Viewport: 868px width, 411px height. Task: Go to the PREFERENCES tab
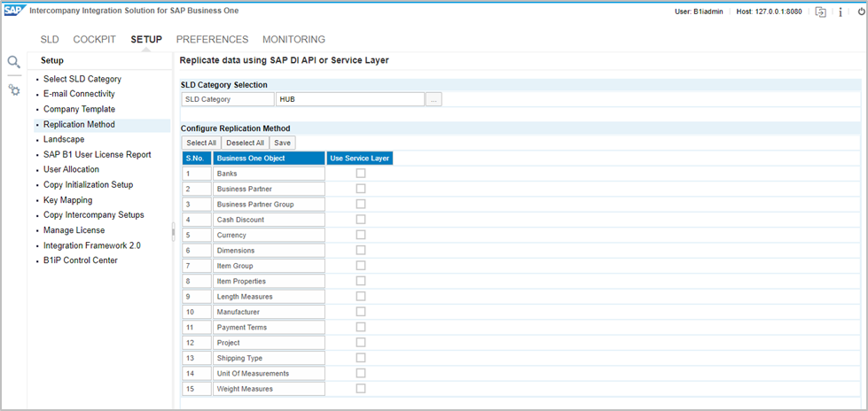[212, 40]
